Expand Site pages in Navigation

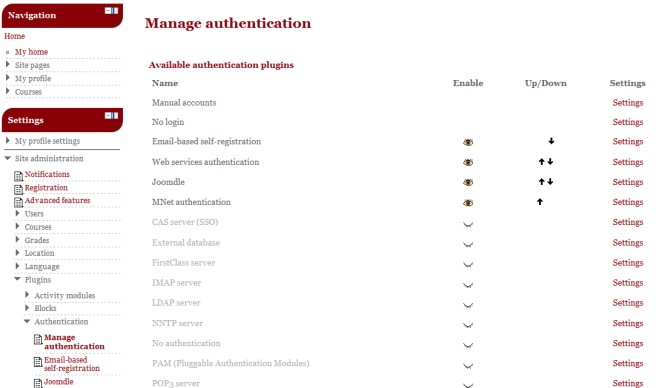coord(8,64)
